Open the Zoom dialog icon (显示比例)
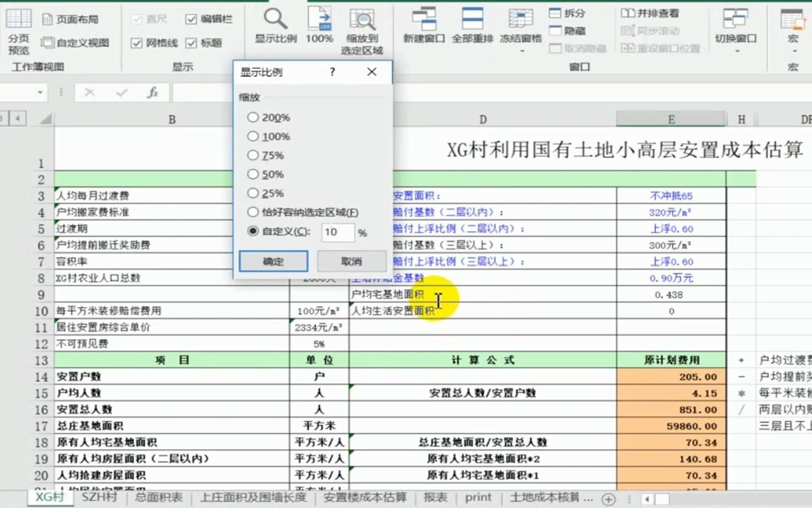 click(x=275, y=26)
